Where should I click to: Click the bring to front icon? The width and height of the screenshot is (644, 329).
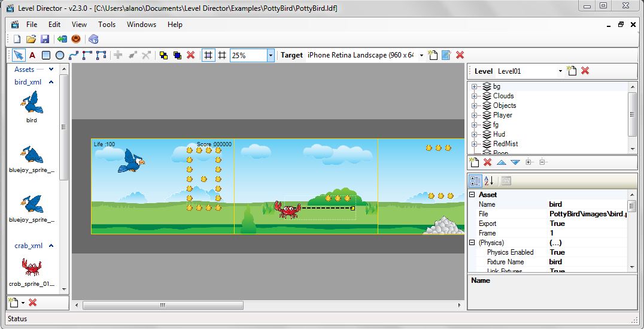[x=164, y=55]
